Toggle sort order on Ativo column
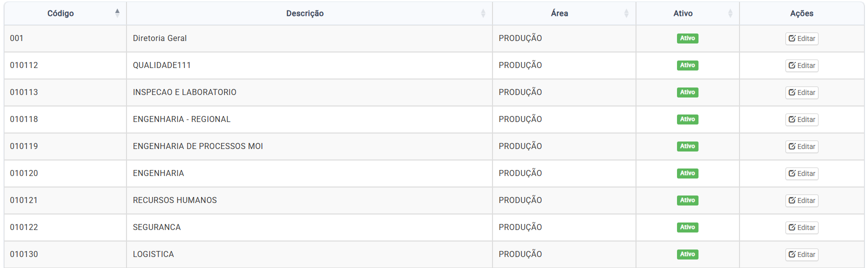This screenshot has width=868, height=268. coord(730,13)
